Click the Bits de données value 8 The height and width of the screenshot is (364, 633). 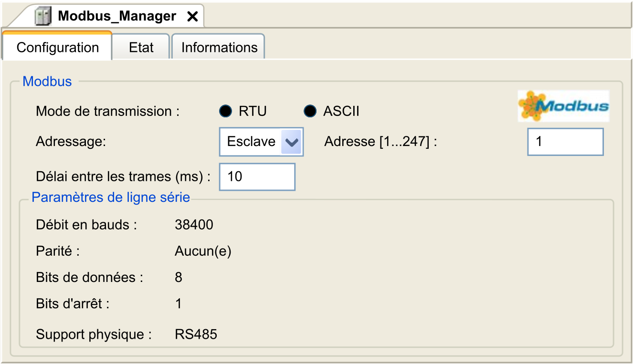click(179, 277)
